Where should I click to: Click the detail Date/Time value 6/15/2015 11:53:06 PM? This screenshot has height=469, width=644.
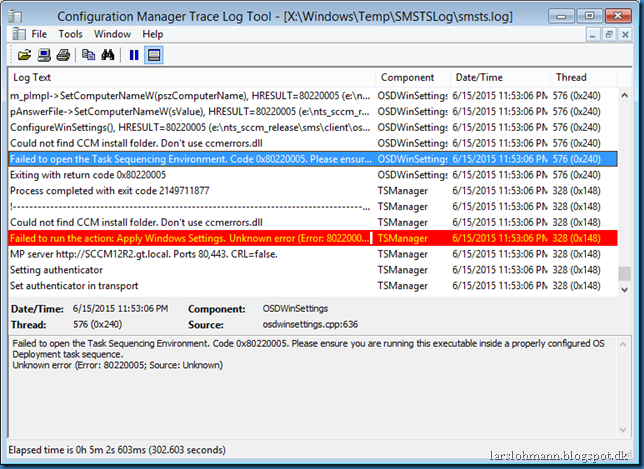pyautogui.click(x=120, y=308)
